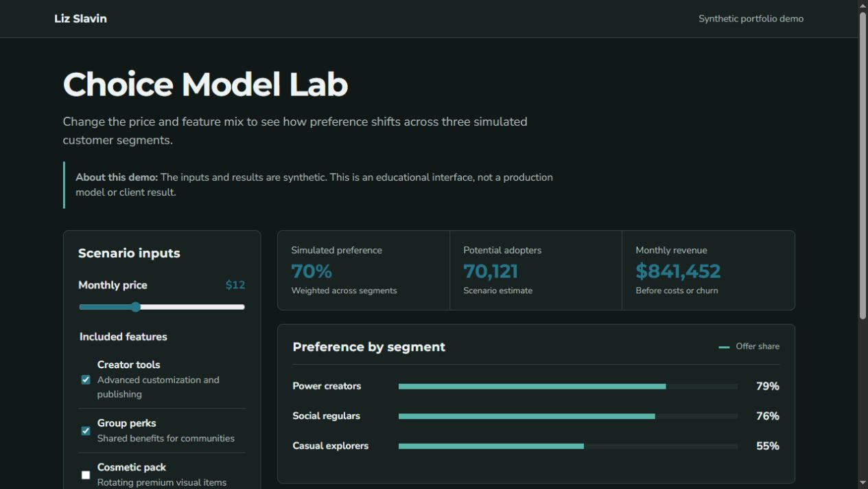Click the Power creators segment label

pyautogui.click(x=327, y=386)
